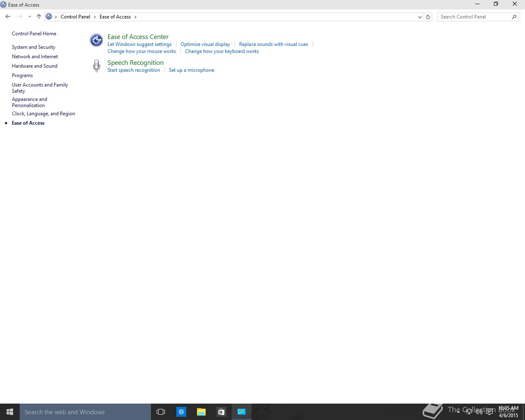
Task: Open Let Windows suggest settings
Action: (139, 44)
